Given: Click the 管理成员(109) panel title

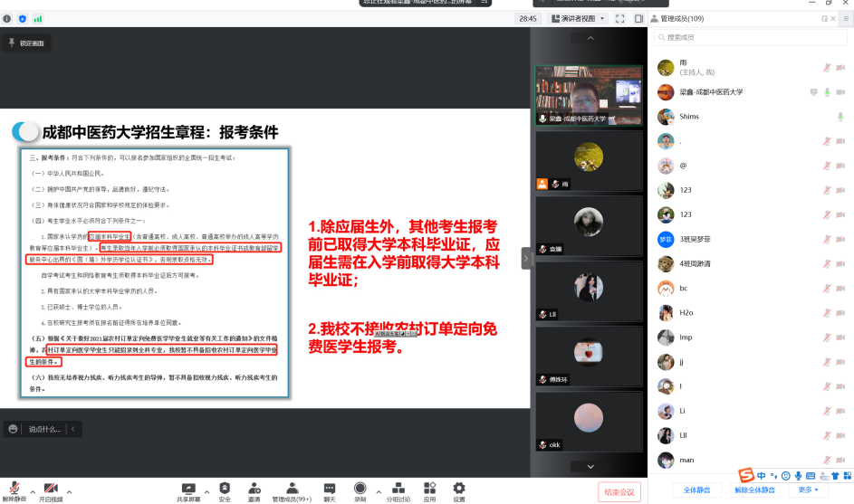Looking at the screenshot, I should click(x=682, y=18).
